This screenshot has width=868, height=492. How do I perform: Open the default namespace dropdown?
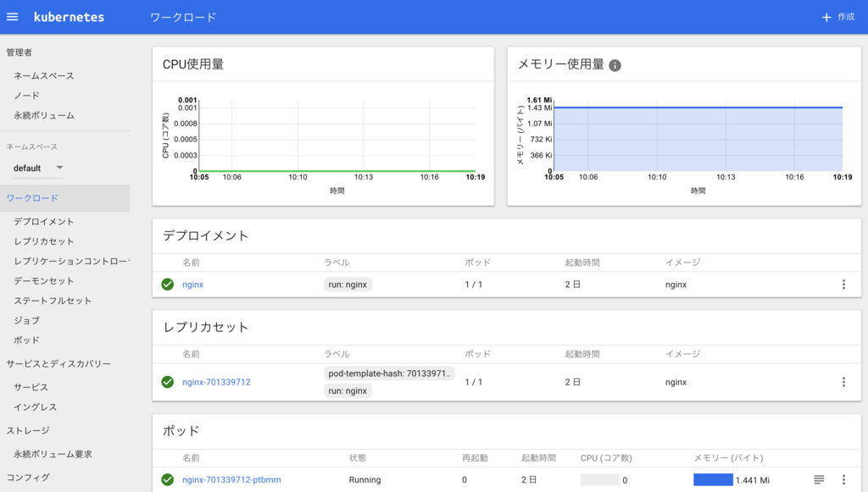36,168
